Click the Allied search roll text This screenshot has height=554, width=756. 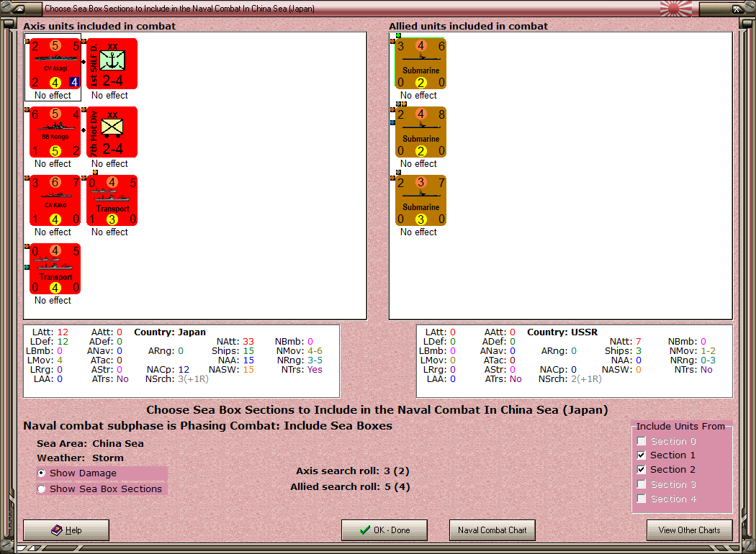[x=350, y=486]
